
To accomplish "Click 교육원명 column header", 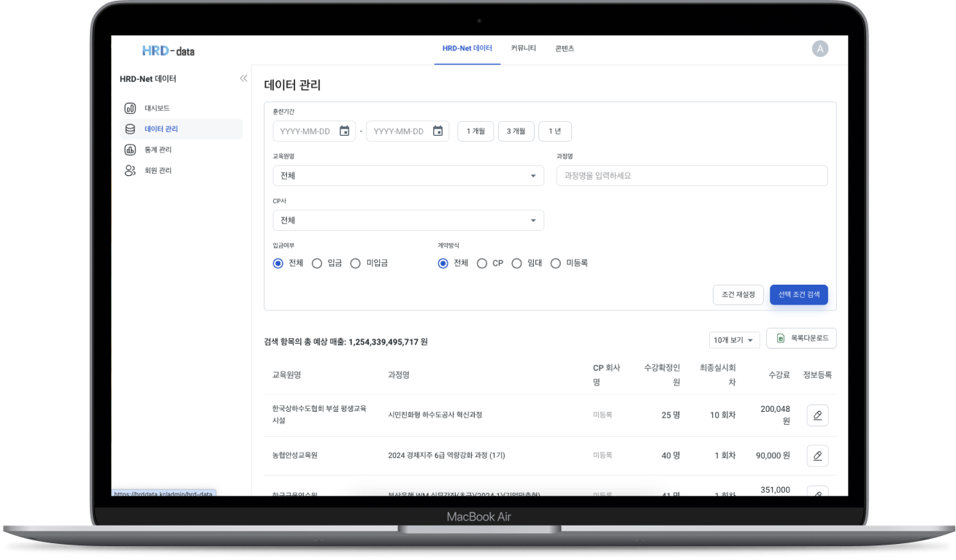I will tap(287, 375).
